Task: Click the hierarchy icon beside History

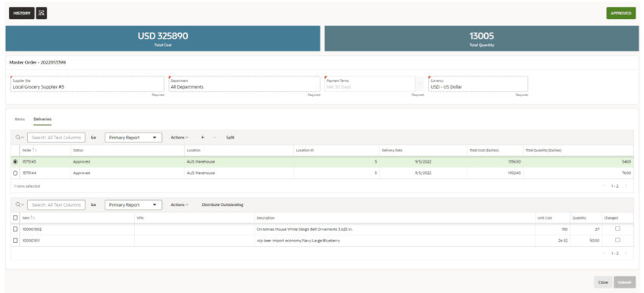Action: tap(42, 13)
